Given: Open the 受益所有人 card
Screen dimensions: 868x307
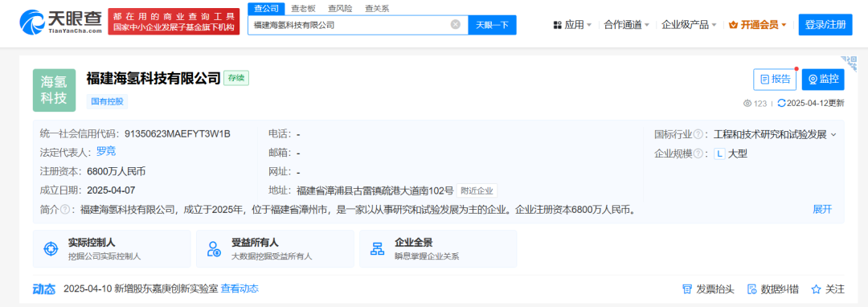Looking at the screenshot, I should click(275, 249).
